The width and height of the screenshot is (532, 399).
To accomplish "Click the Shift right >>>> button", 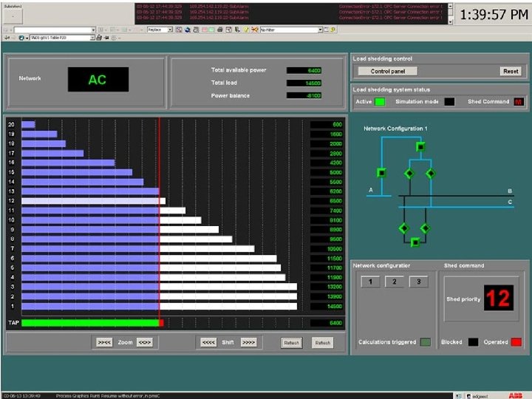I will pos(248,343).
